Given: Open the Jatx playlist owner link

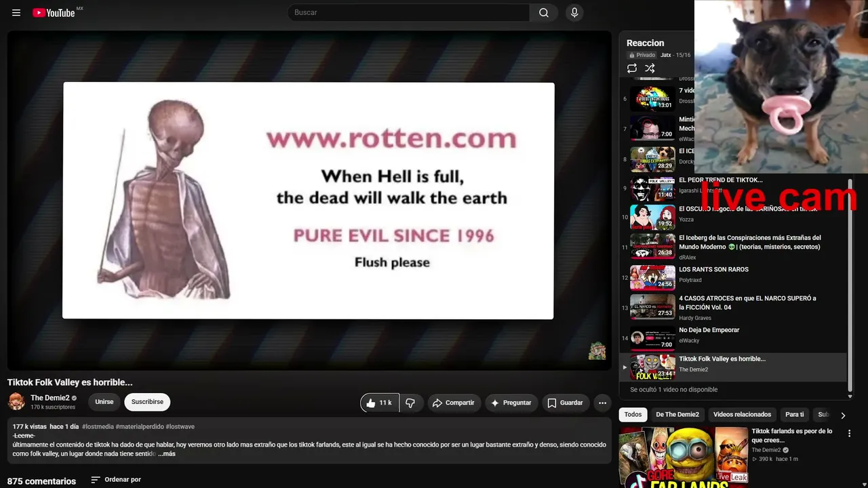Looking at the screenshot, I should 666,56.
